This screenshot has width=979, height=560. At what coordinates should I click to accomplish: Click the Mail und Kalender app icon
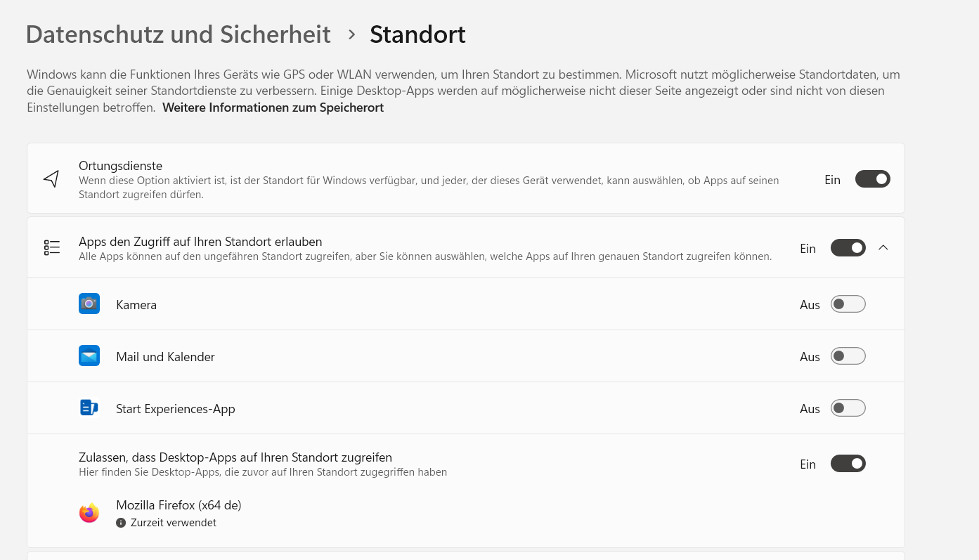pyautogui.click(x=89, y=356)
